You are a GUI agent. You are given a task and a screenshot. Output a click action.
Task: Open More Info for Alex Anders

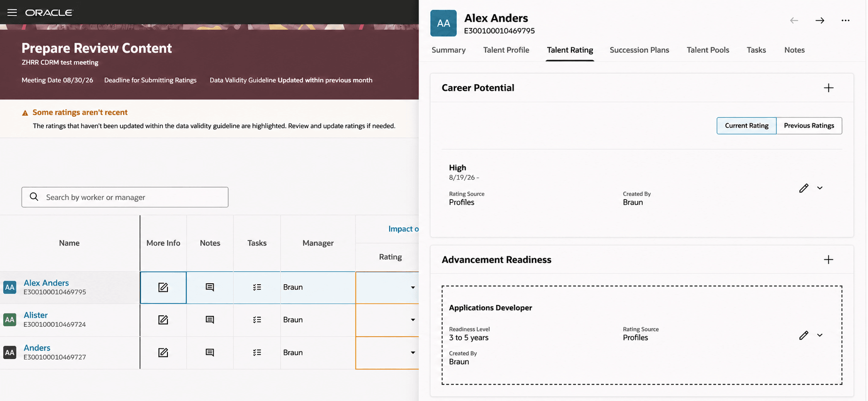[163, 287]
